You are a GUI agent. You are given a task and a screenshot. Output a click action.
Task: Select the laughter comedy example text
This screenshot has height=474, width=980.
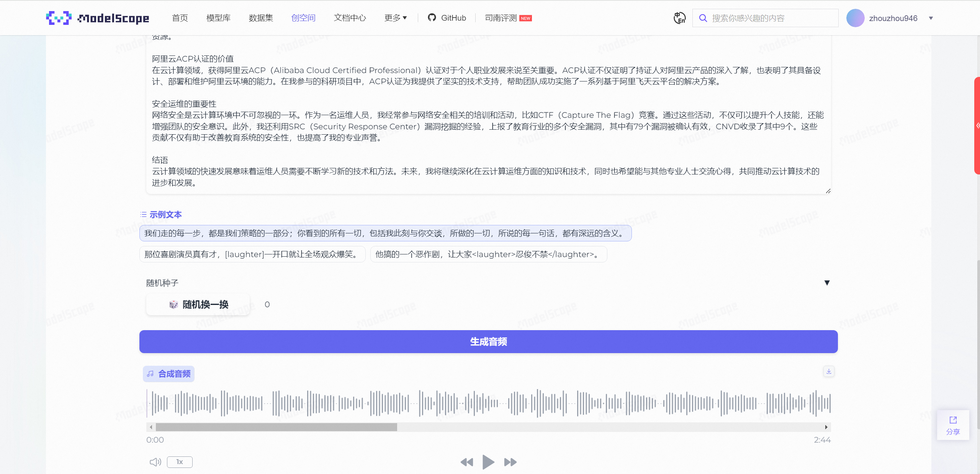point(252,254)
